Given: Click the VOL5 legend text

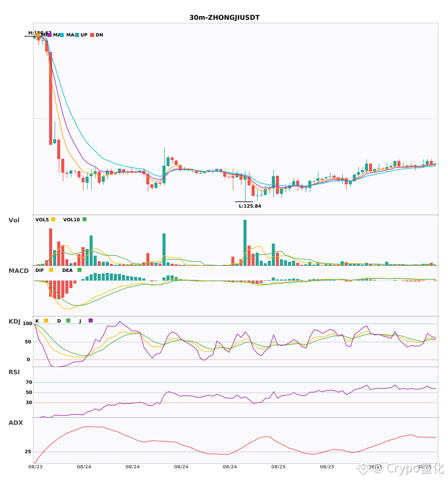Looking at the screenshot, I should pyautogui.click(x=42, y=220).
